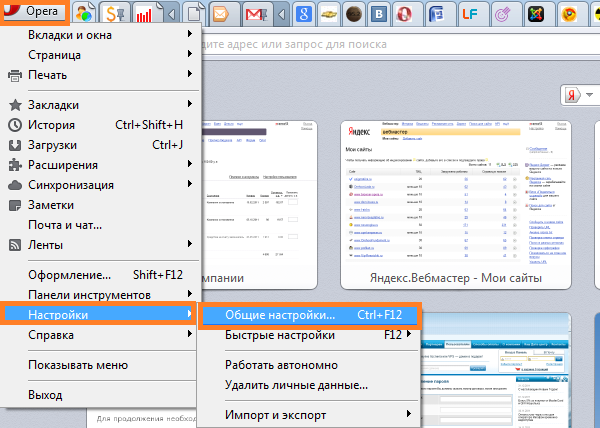Open the pinned Gmail tab
Image resolution: width=600 pixels, height=428 pixels.
tap(256, 15)
